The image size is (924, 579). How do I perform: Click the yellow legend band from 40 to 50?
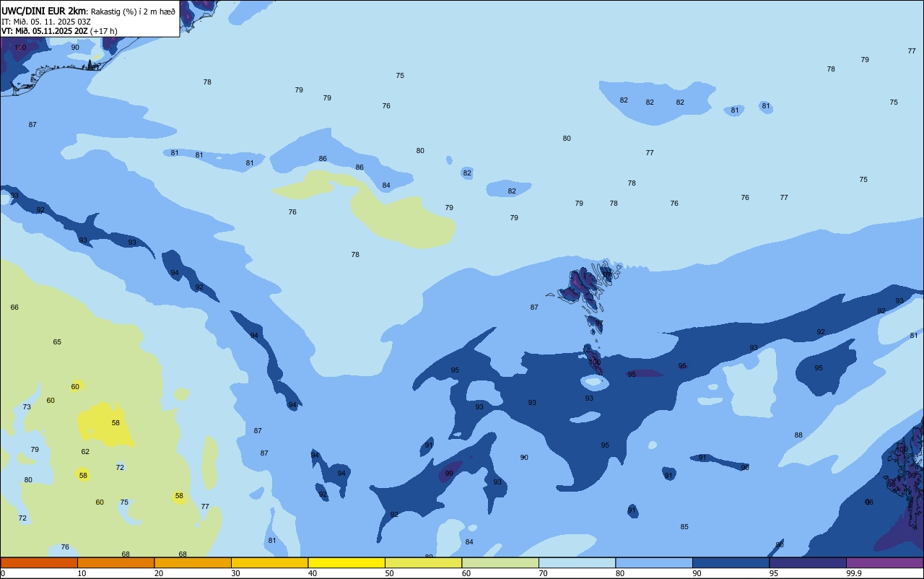pos(346,562)
